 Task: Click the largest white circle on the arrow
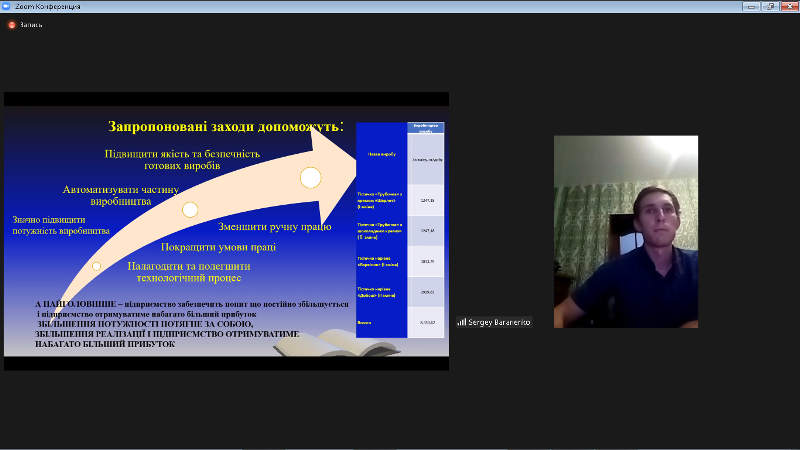[x=311, y=178]
